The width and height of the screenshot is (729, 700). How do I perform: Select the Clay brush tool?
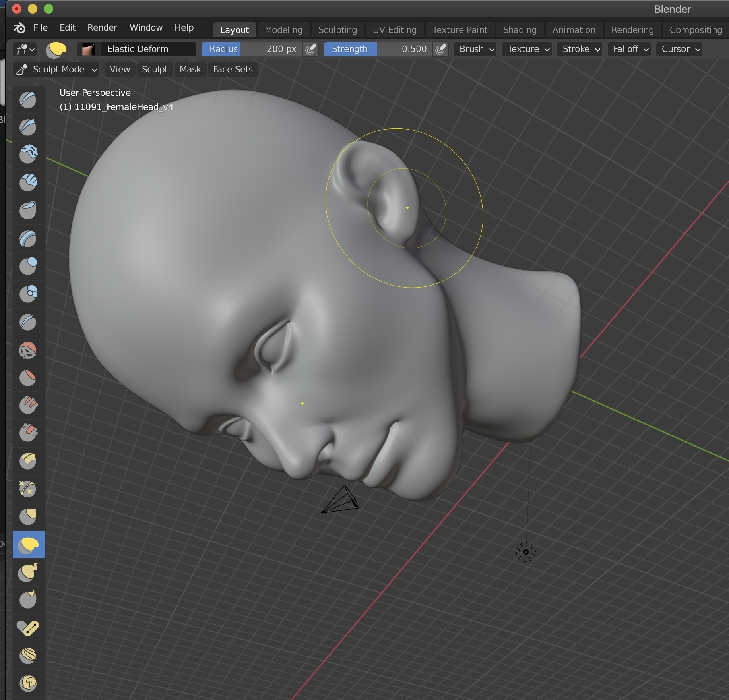(28, 155)
